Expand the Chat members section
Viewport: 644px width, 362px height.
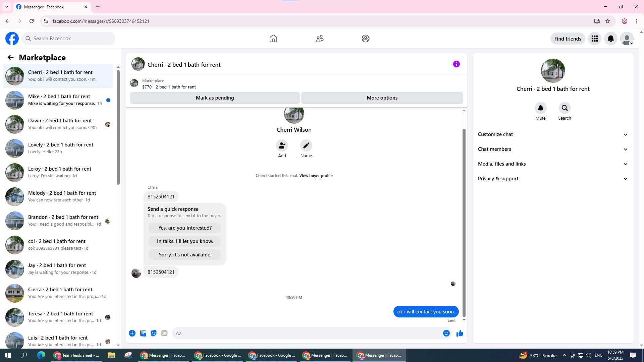point(553,149)
